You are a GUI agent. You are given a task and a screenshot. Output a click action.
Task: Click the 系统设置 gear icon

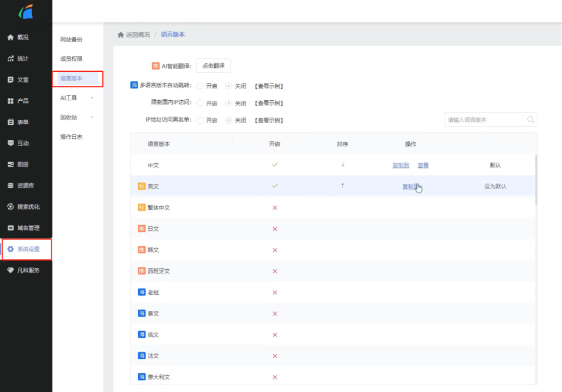point(10,249)
